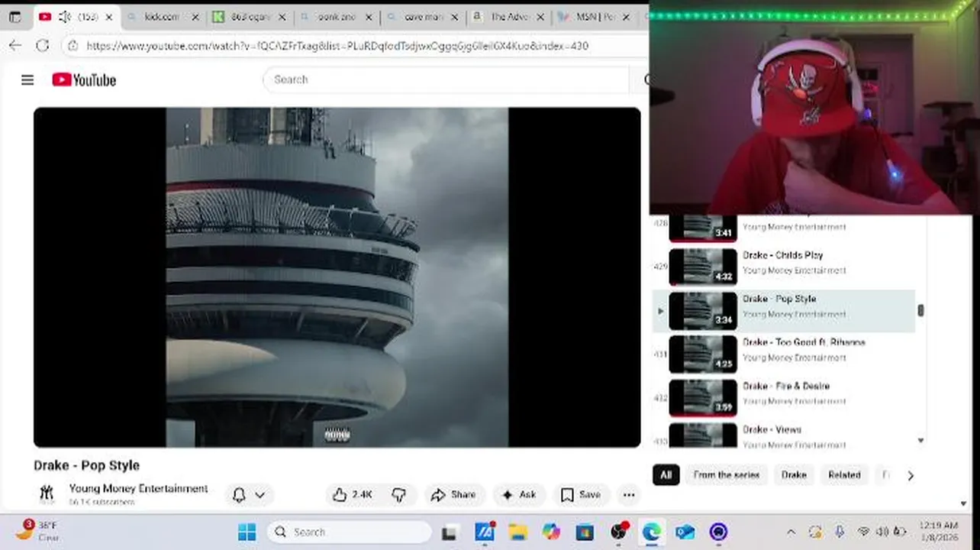Screen dimensions: 980x550
Task: Select the Drake filter chip
Action: [794, 475]
